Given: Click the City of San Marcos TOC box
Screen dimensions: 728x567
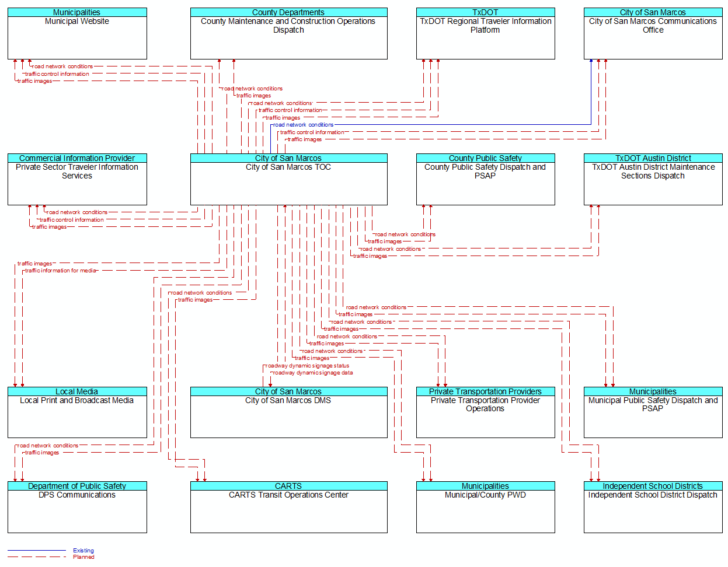Looking at the screenshot, I should pos(288,180).
